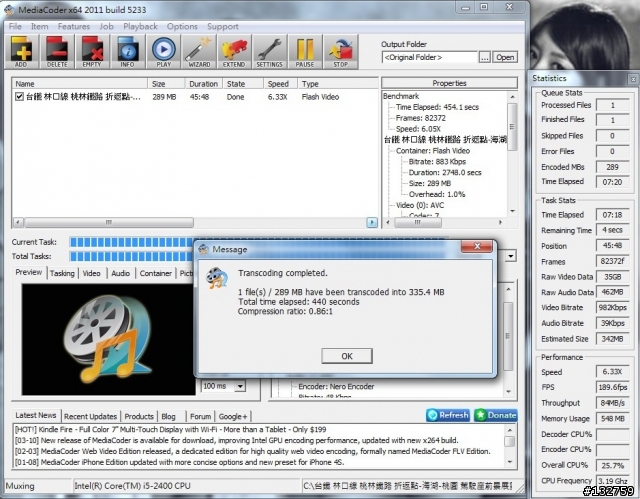Open the Job menu
640x499 pixels.
tap(107, 27)
